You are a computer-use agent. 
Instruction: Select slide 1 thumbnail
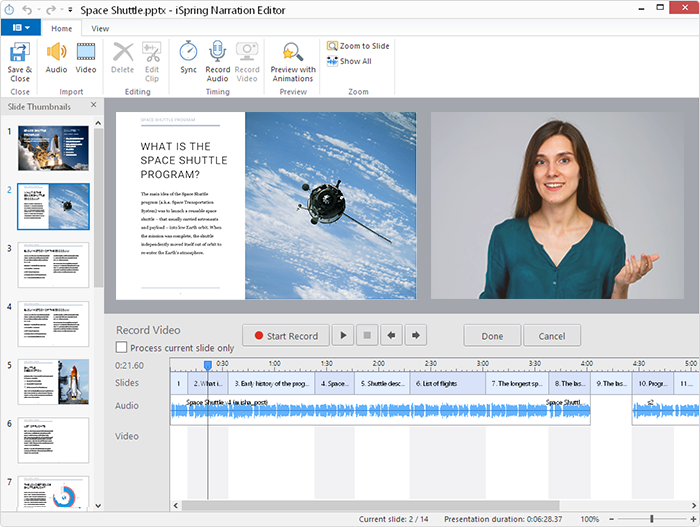(x=53, y=148)
